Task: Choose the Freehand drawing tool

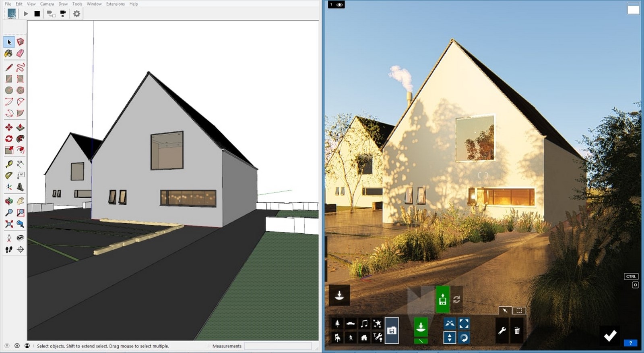Action: [x=20, y=67]
